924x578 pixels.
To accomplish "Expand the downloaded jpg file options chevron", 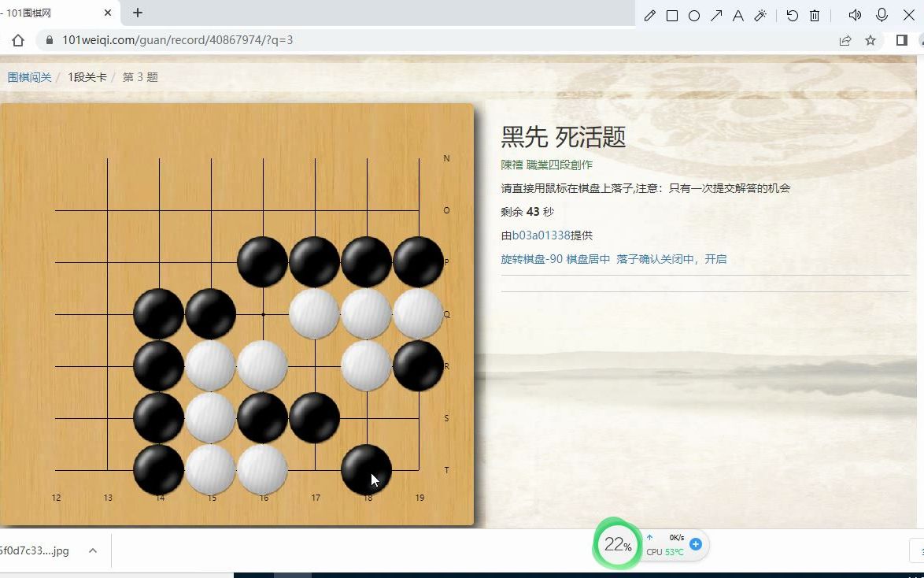I will [93, 550].
